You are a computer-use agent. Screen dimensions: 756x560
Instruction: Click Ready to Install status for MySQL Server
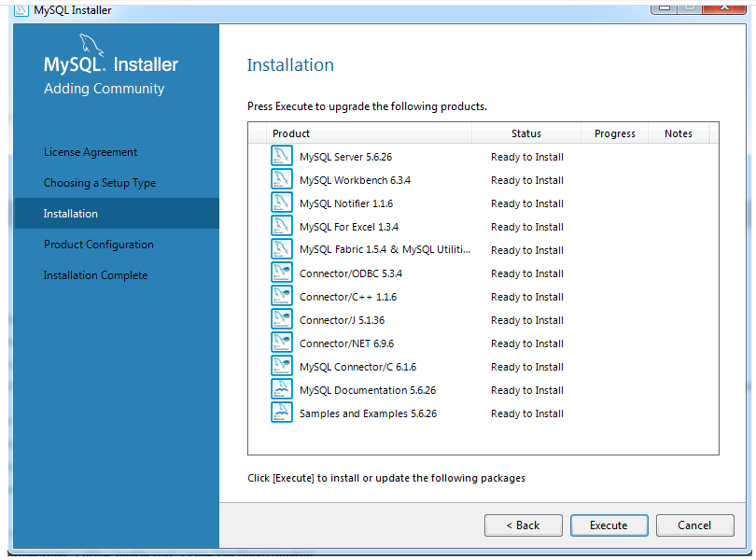527,157
